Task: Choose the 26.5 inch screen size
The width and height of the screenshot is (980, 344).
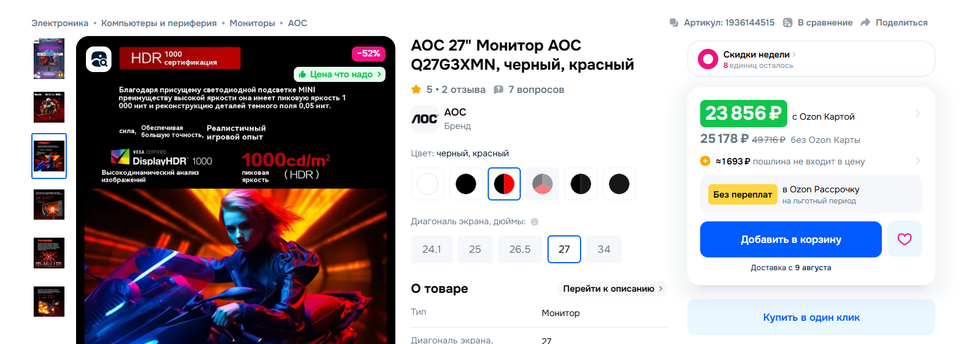Action: point(520,249)
